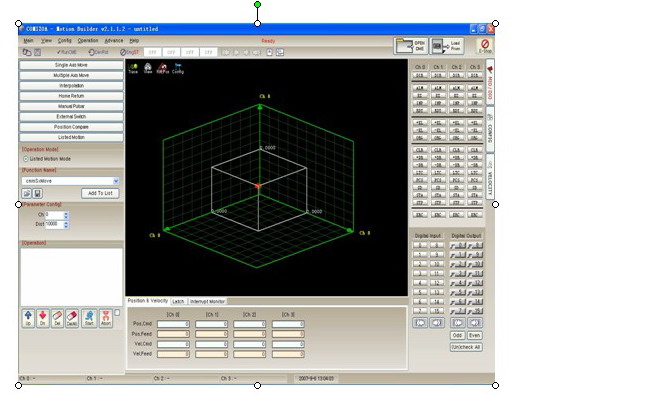This screenshot has width=667, height=412.
Task: Toggle the checkbox beside the Abort button
Action: [x=117, y=312]
